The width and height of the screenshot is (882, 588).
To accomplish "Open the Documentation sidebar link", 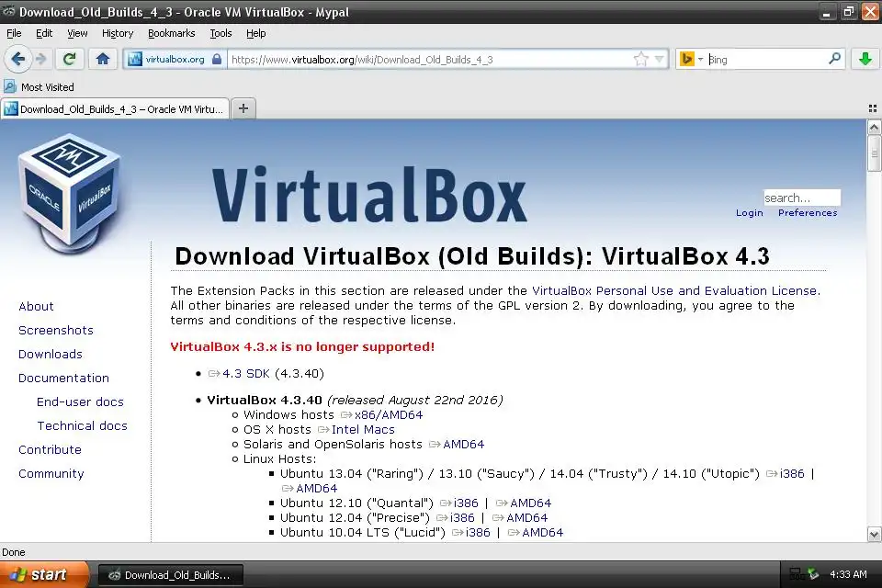I will tap(63, 379).
